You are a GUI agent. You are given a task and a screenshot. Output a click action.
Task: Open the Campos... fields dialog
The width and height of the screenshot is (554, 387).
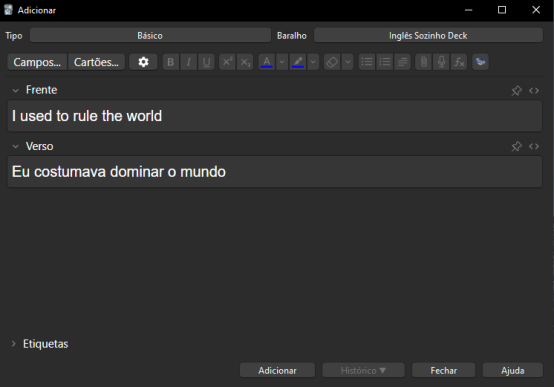(37, 62)
